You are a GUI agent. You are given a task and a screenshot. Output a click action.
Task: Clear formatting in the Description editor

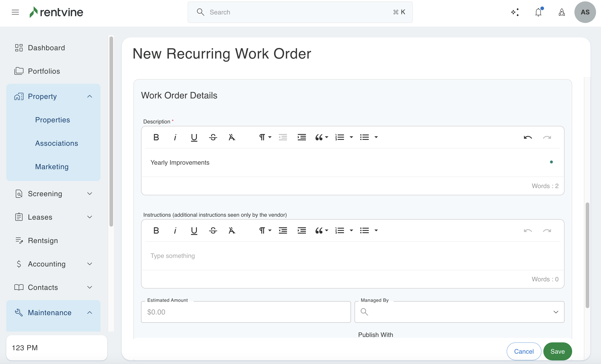(232, 137)
